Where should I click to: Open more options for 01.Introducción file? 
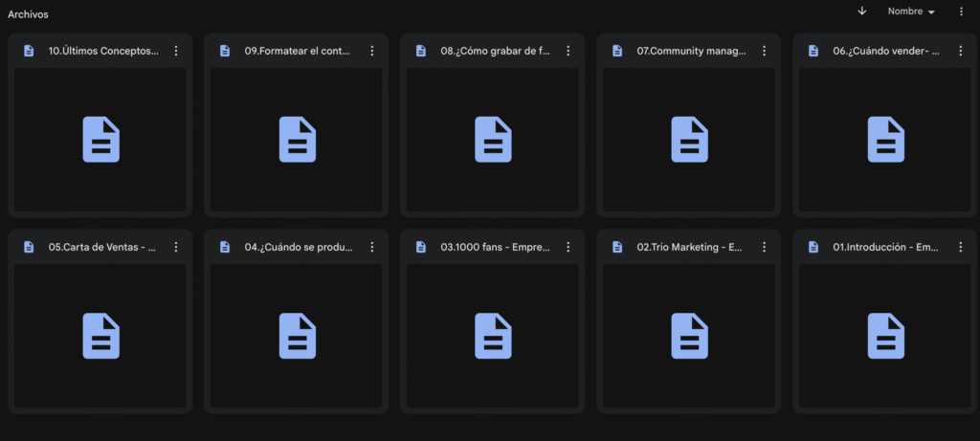[960, 247]
